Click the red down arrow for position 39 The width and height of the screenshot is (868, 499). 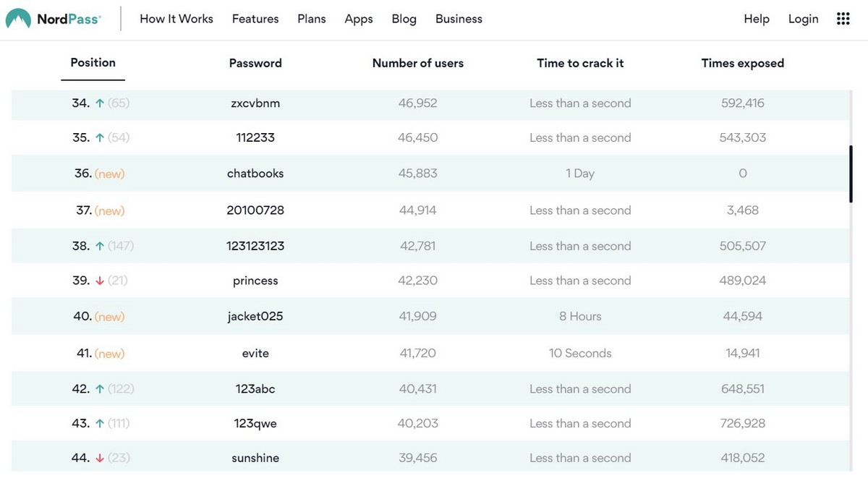(x=99, y=281)
